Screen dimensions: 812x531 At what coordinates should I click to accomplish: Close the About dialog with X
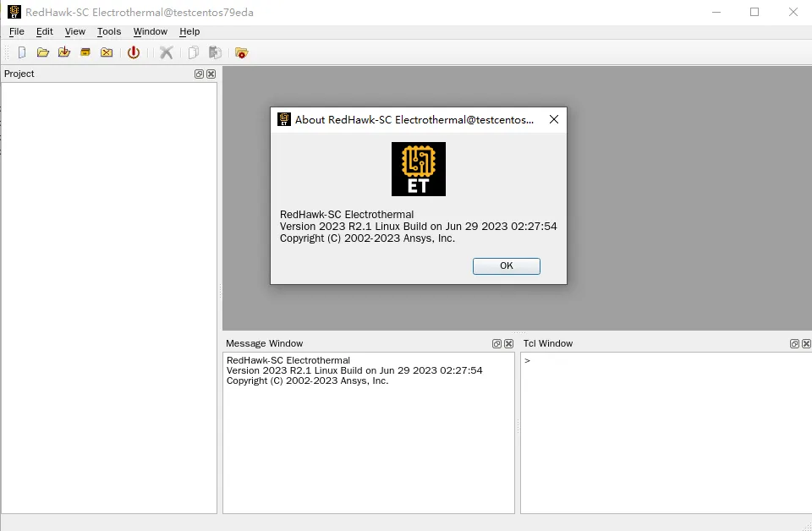click(x=553, y=119)
